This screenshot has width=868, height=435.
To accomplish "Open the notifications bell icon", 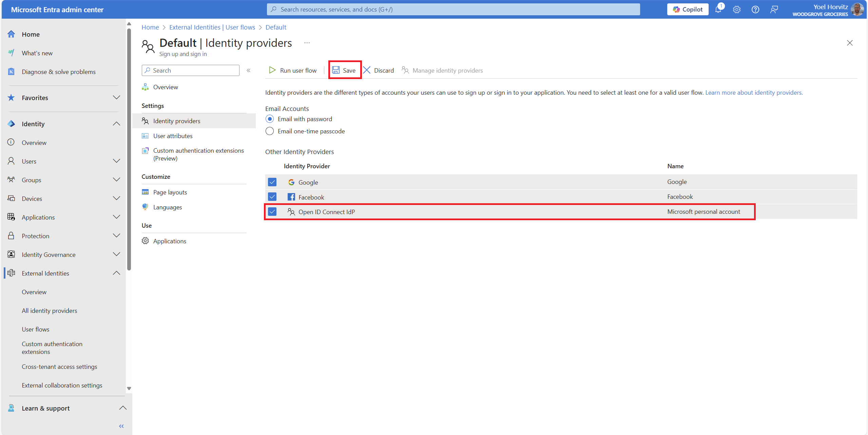I will 718,10.
